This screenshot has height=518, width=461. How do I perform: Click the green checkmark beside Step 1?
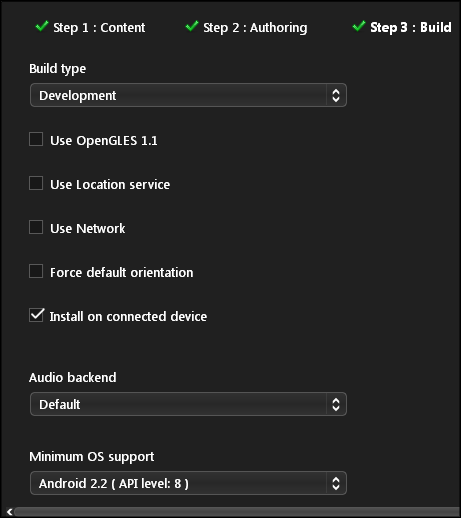click(x=42, y=26)
